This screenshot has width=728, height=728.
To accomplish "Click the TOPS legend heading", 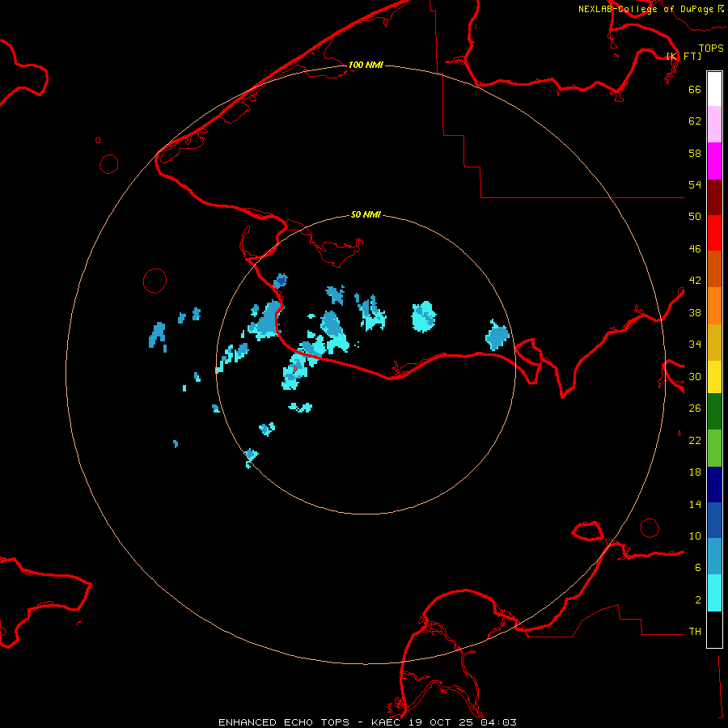I will pos(711,49).
